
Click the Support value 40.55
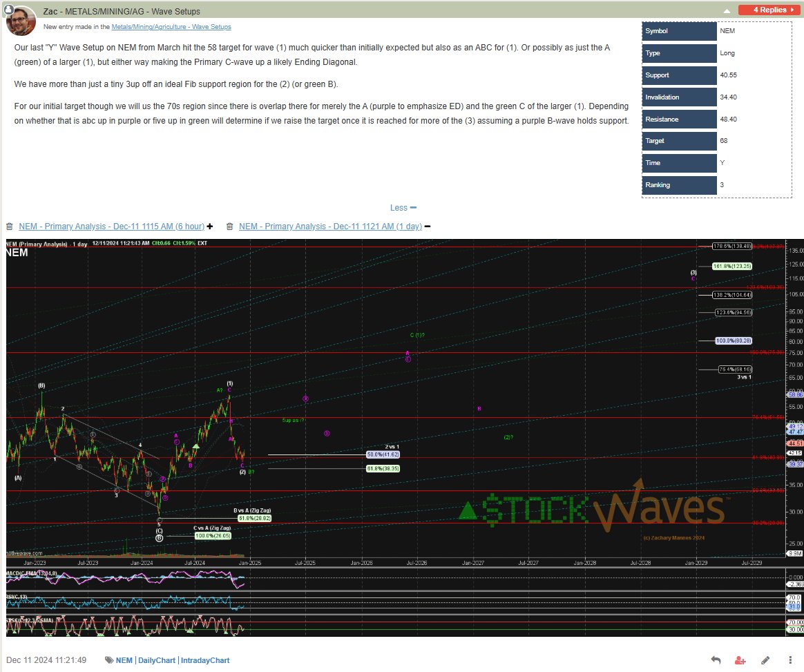728,75
